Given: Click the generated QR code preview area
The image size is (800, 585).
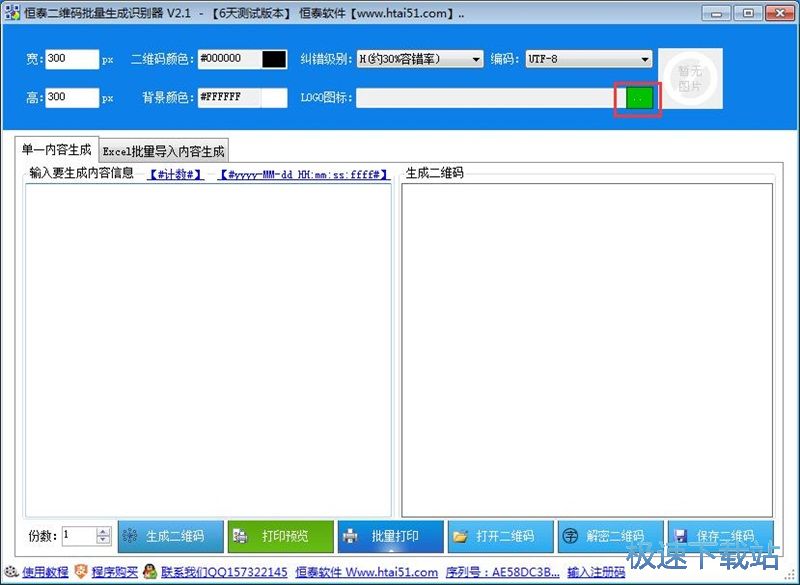Looking at the screenshot, I should [587, 350].
